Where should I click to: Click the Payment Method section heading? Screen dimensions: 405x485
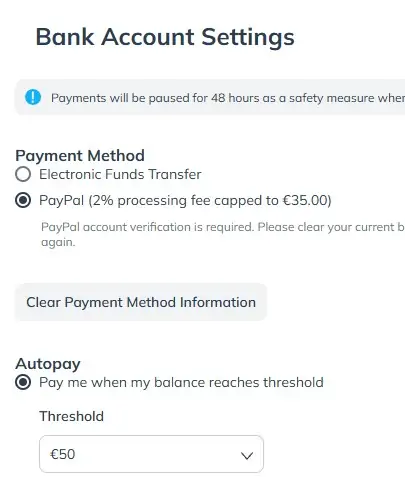80,156
